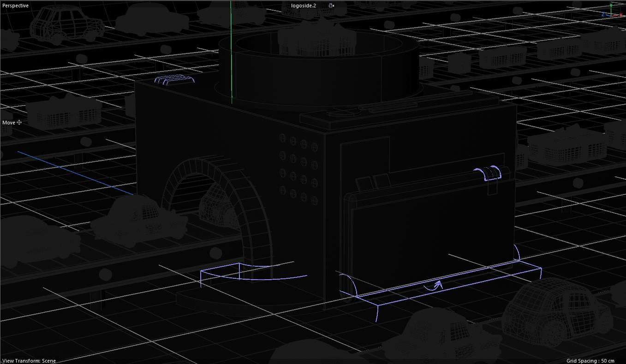This screenshot has width=626, height=364.
Task: Click the Grid Spacing : 50 cm readout
Action: (590, 360)
